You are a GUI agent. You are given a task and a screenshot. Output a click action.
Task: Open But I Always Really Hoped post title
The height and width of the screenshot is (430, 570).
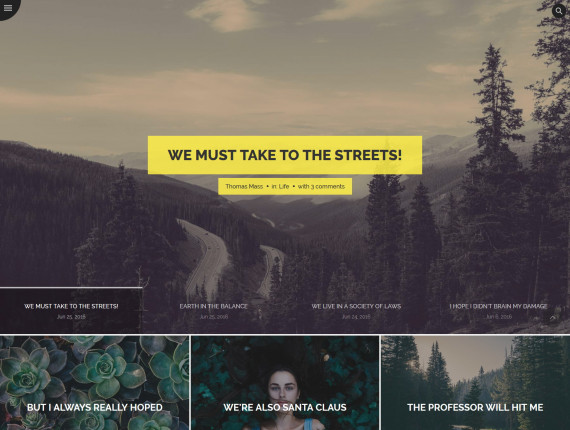click(95, 407)
